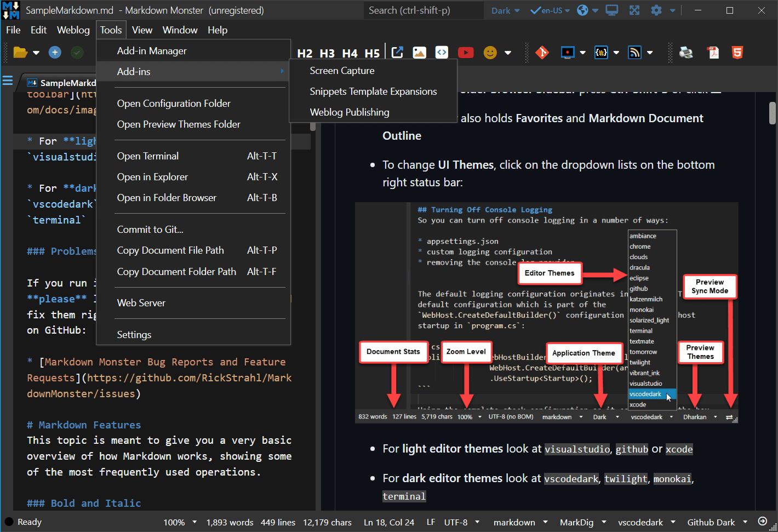778x532 pixels.
Task: Insert a hyperlink via the external link icon
Action: click(x=398, y=53)
